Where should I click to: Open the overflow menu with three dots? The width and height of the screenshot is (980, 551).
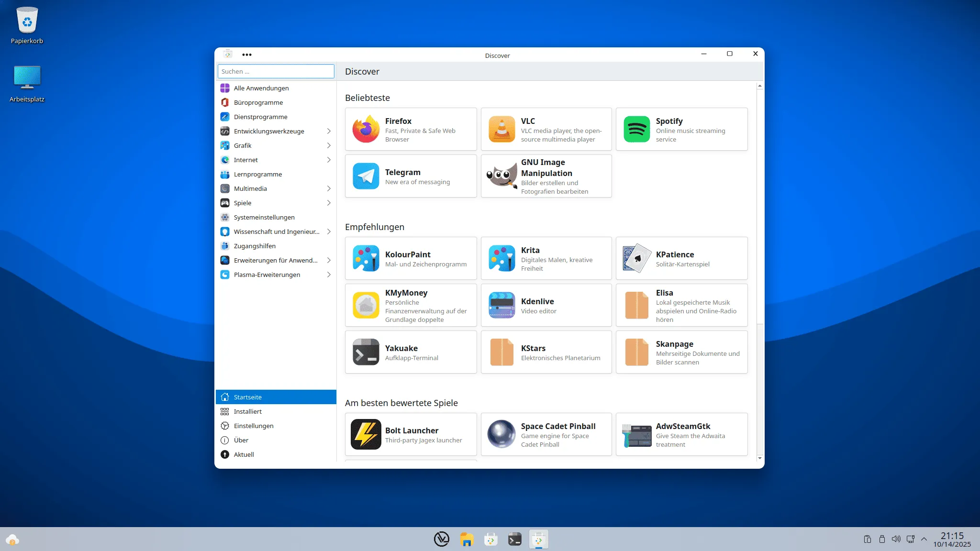coord(247,54)
